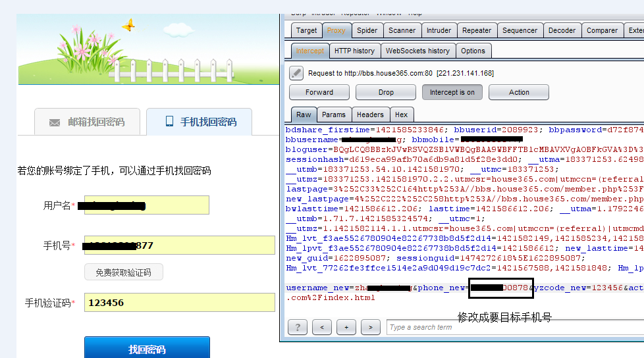Image resolution: width=644 pixels, height=358 pixels.
Task: Switch to the Proxy tab
Action: [x=336, y=30]
